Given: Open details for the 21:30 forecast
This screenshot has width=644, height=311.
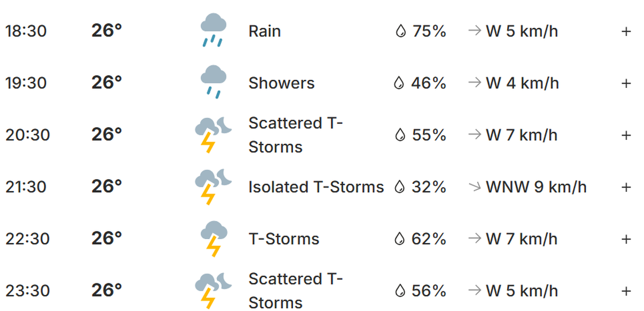Looking at the screenshot, I should (x=626, y=187).
